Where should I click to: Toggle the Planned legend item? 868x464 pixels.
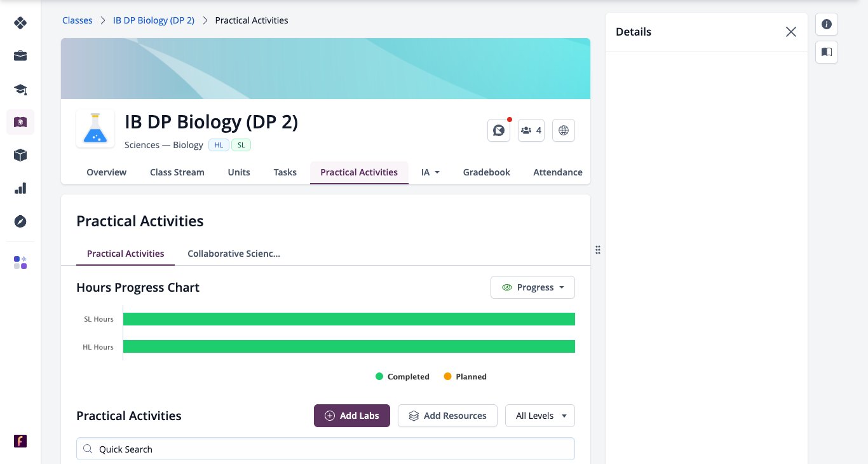(465, 377)
